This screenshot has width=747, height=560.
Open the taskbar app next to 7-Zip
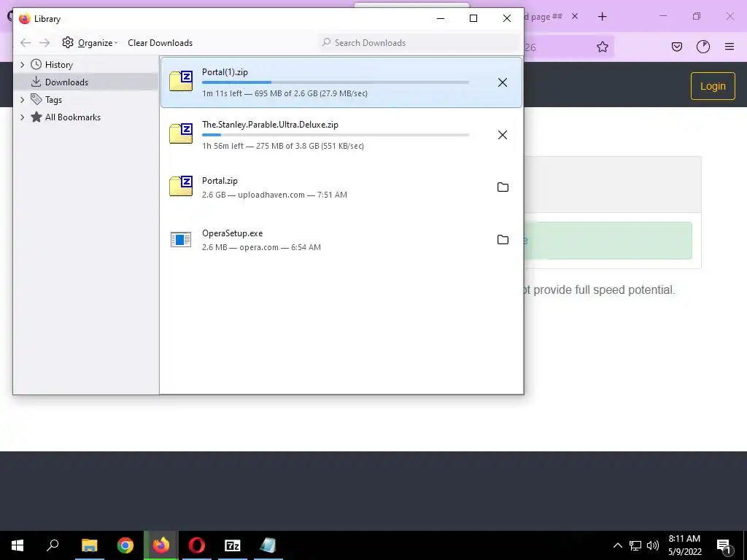[268, 545]
